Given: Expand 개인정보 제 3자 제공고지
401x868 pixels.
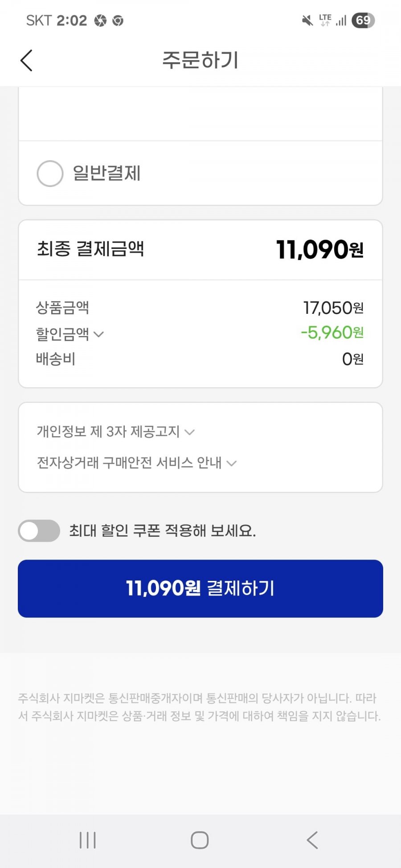Looking at the screenshot, I should pyautogui.click(x=115, y=431).
